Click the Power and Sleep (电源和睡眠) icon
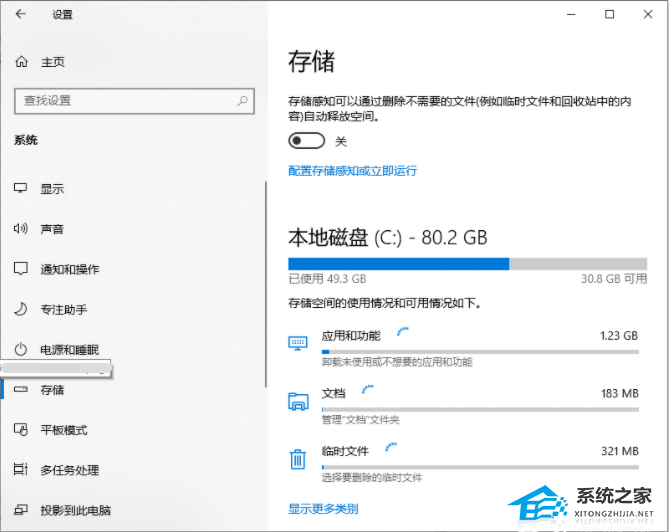669x532 pixels. [x=21, y=349]
